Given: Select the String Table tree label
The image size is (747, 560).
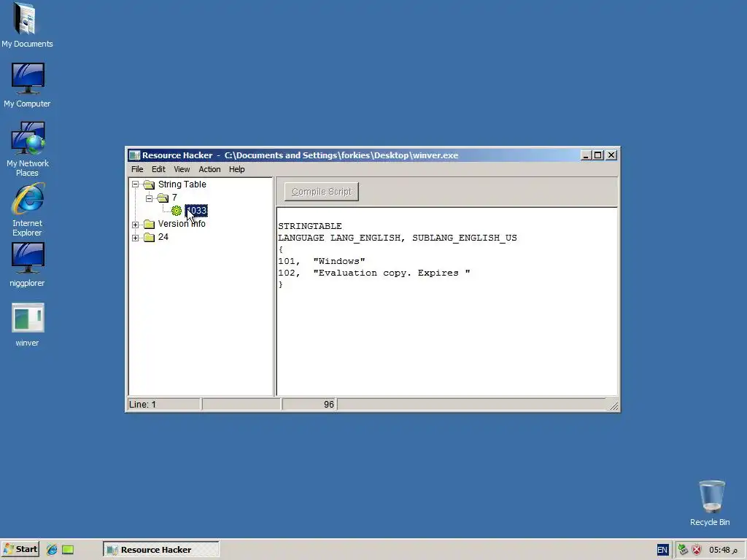Looking at the screenshot, I should tap(182, 184).
